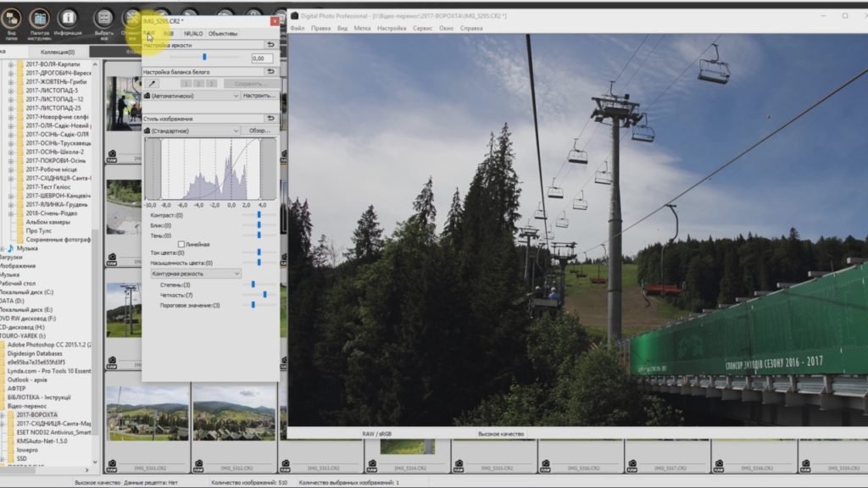This screenshot has height=488, width=868.
Task: Click the Music library note icon
Action: click(10, 248)
